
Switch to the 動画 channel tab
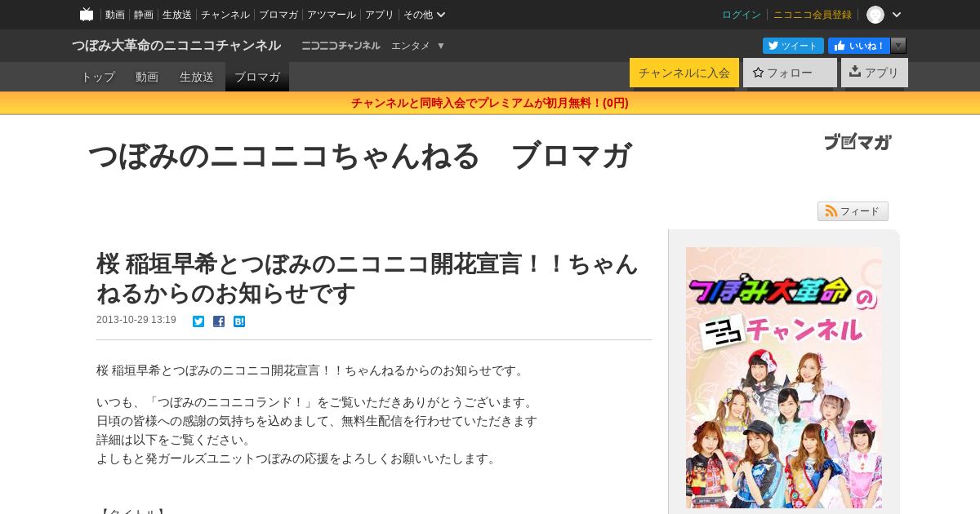pyautogui.click(x=147, y=77)
